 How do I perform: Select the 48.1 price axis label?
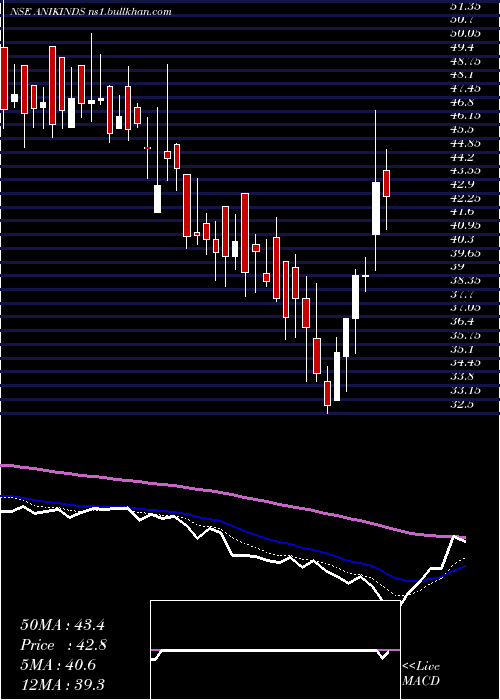(462, 75)
